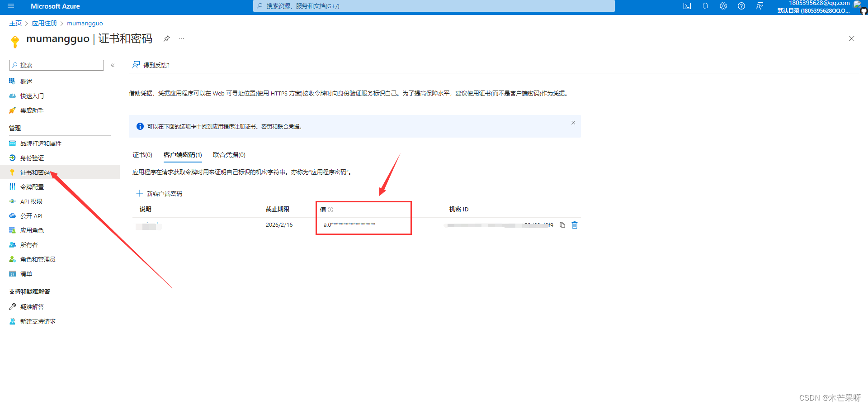
Task: Open portal settings gear
Action: pyautogui.click(x=723, y=6)
